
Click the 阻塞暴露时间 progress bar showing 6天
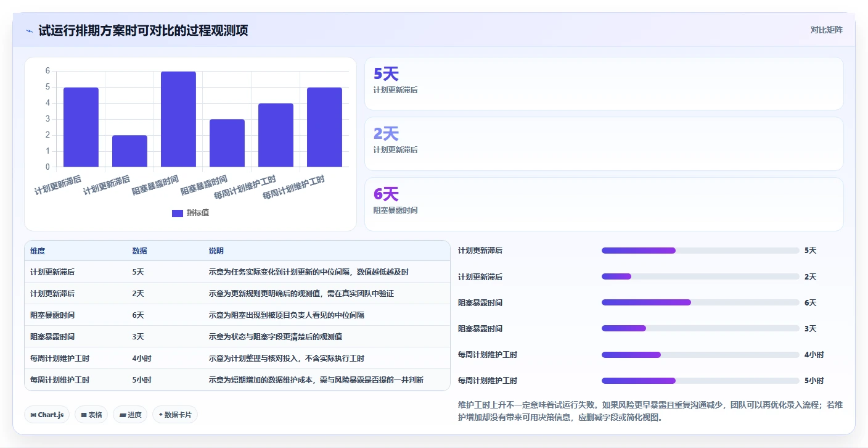(x=700, y=302)
